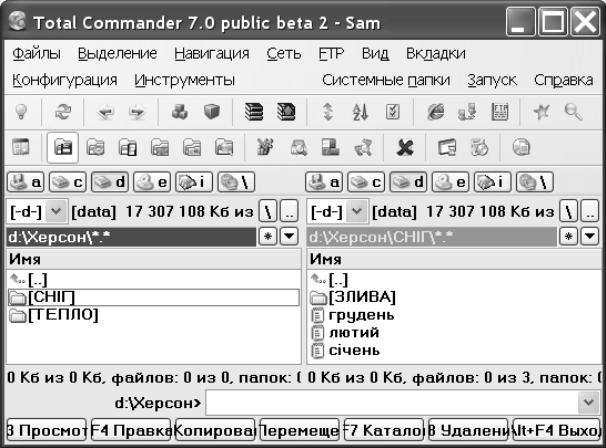Screen dimensions: 606x448
Task: Click the checklist clipboard icon
Action: click(393, 112)
